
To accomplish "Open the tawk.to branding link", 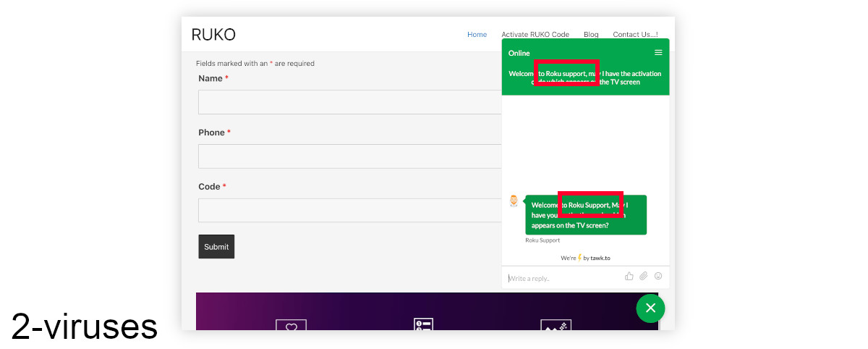I will click(600, 258).
